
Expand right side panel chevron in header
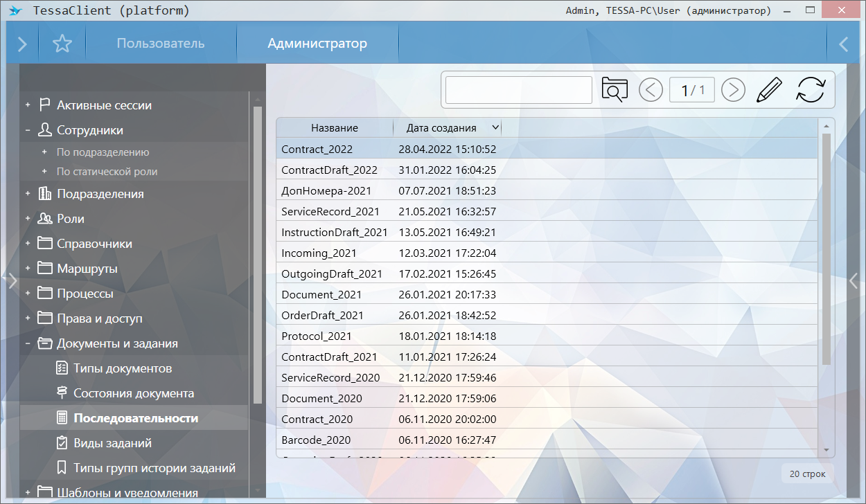pos(844,44)
